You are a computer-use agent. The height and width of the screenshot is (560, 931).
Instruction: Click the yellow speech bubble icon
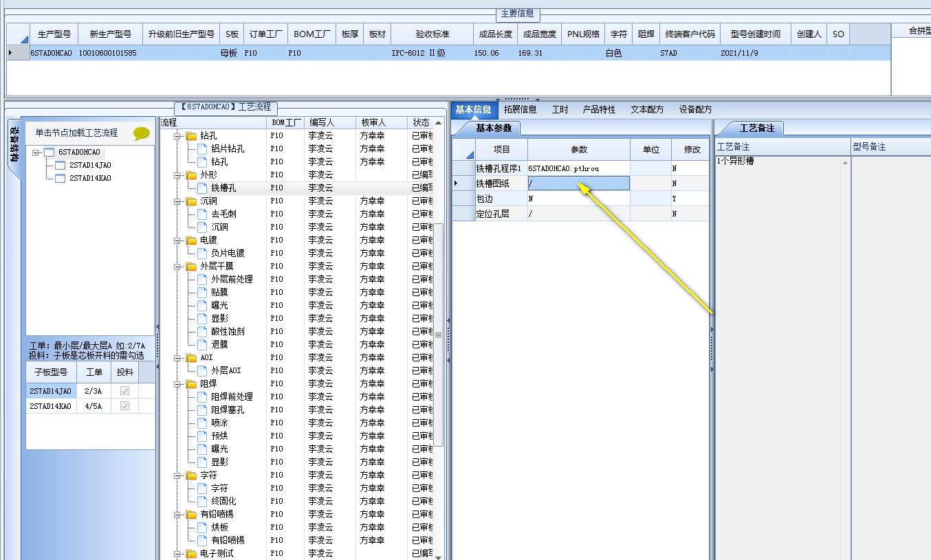click(142, 133)
